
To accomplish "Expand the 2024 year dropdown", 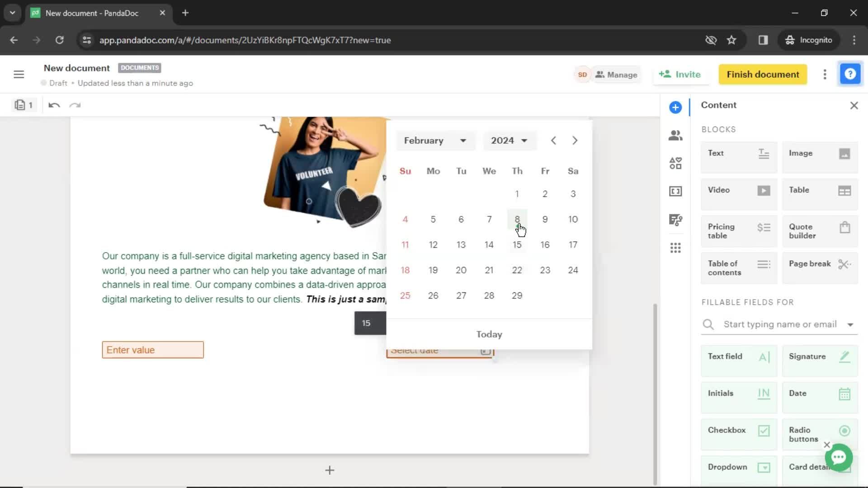I will pyautogui.click(x=507, y=140).
